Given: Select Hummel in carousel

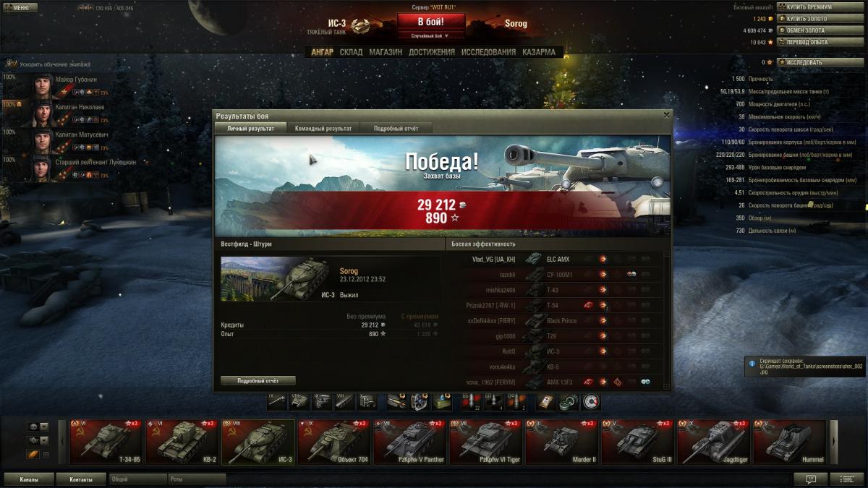Looking at the screenshot, I should [790, 442].
